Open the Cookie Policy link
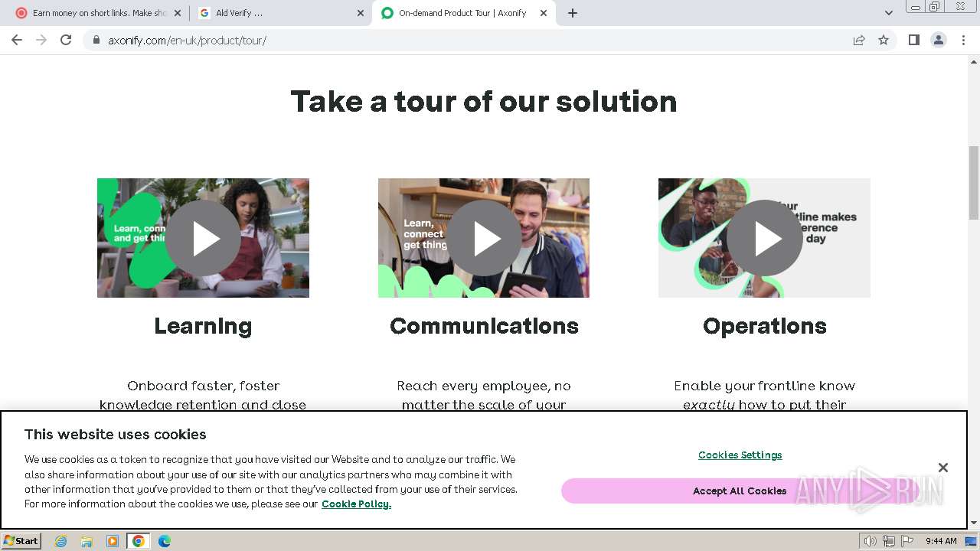The image size is (980, 551). tap(356, 504)
